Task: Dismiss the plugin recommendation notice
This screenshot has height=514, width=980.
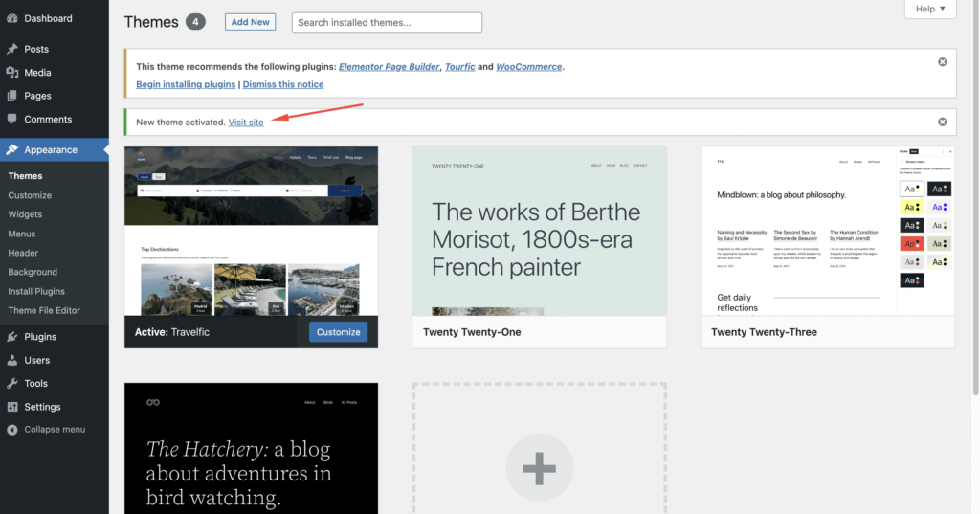Action: pyautogui.click(x=942, y=62)
